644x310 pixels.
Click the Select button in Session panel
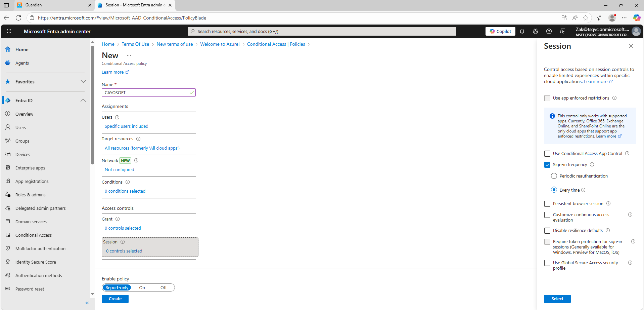tap(557, 299)
